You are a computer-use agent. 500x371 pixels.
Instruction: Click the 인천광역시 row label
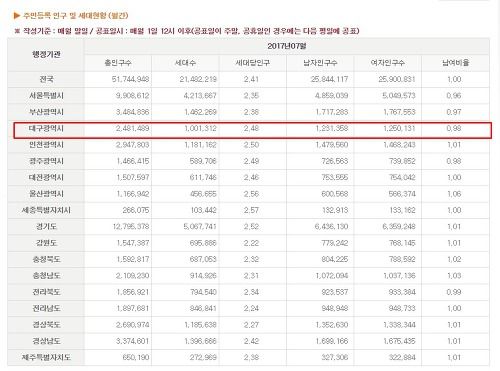[x=46, y=145]
